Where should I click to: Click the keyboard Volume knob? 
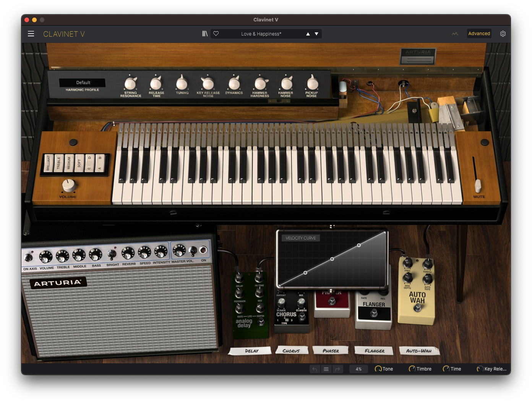pos(68,186)
